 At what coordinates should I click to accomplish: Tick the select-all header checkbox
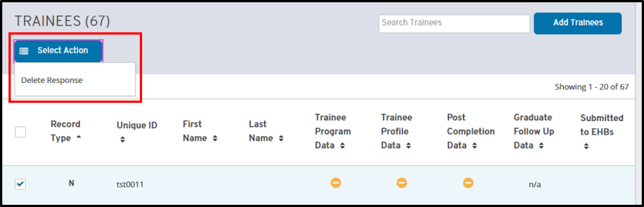(x=21, y=132)
